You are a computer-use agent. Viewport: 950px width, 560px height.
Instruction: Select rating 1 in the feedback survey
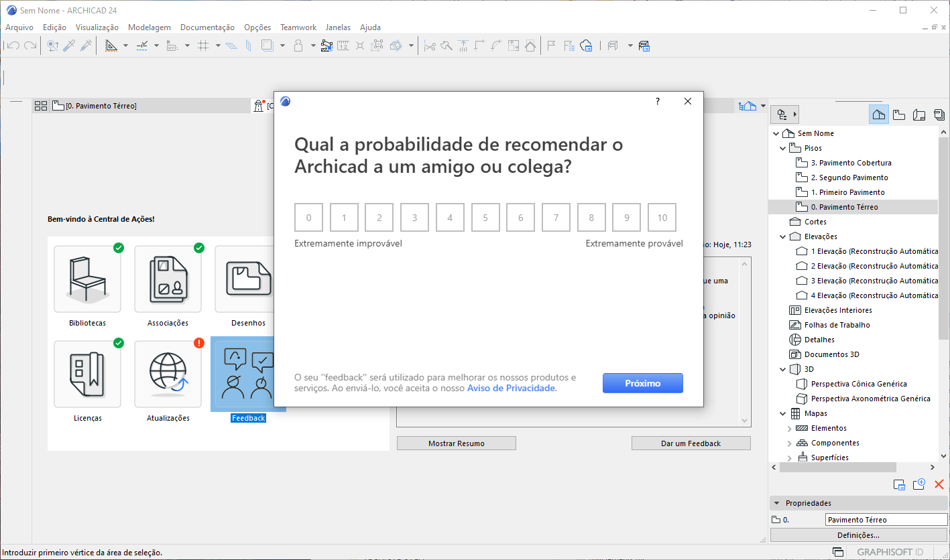click(x=344, y=218)
